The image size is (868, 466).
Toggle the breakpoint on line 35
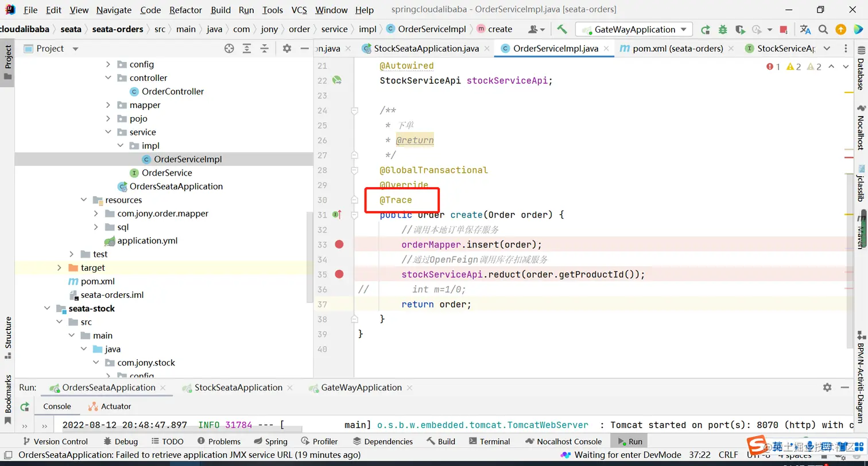339,274
